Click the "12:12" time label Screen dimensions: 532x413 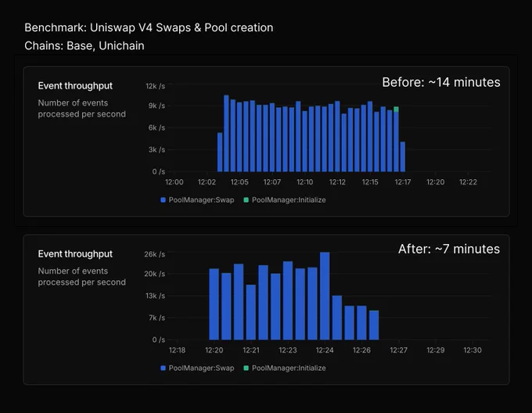pyautogui.click(x=338, y=182)
